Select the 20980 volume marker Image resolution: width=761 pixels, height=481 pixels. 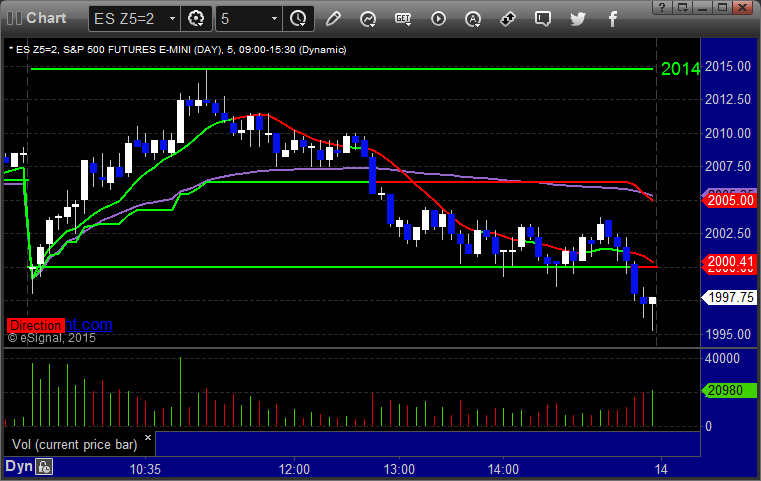click(x=729, y=390)
